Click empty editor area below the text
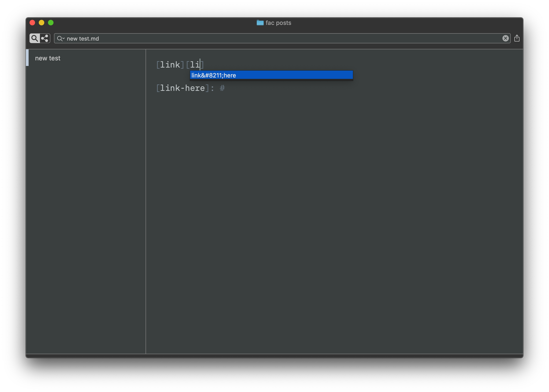549x392 pixels. click(x=333, y=217)
